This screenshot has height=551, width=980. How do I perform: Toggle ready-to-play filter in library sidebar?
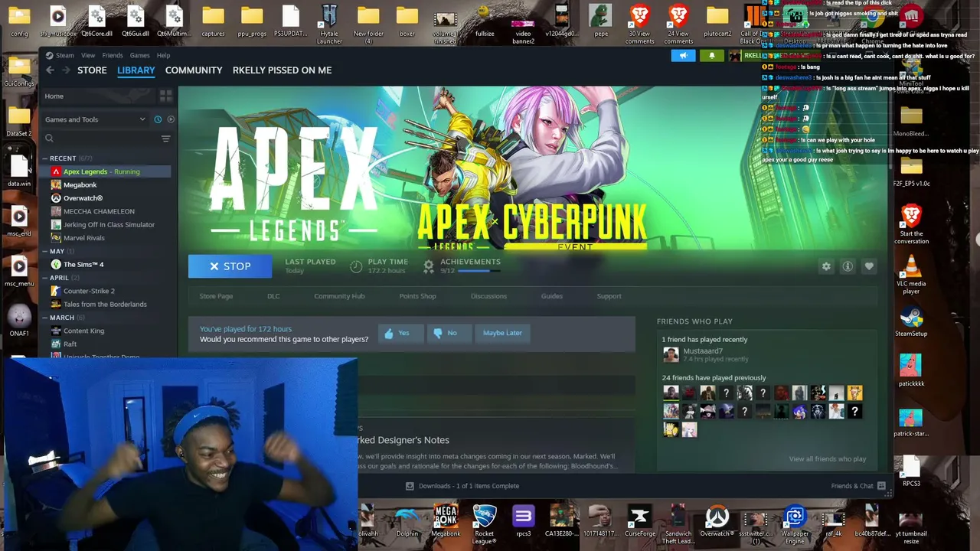[x=171, y=119]
